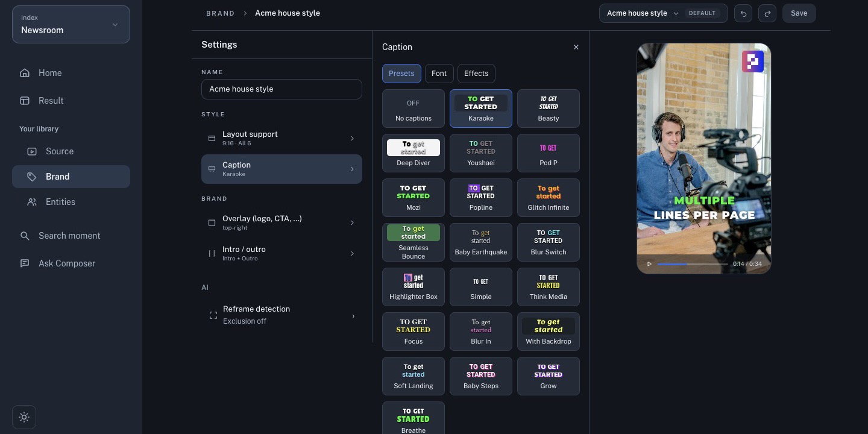
Task: Select the Deep Diver caption preset
Action: [x=414, y=153]
